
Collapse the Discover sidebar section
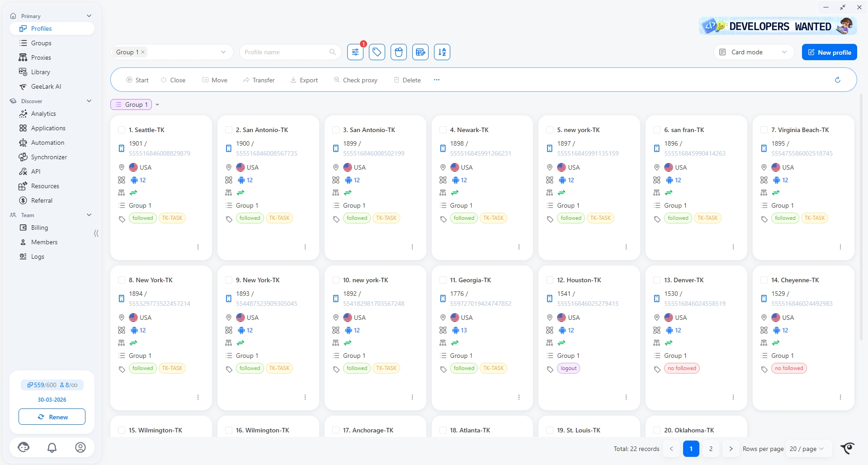89,101
